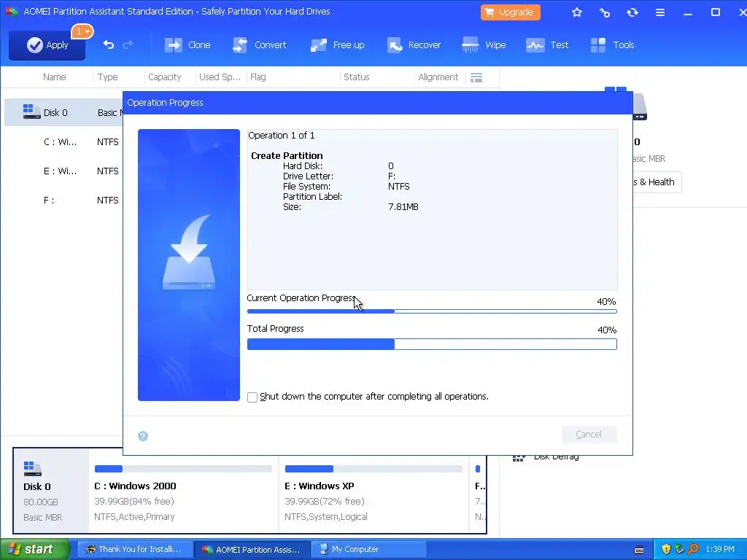
Task: Select the C : Wi... partition row
Action: (63, 142)
